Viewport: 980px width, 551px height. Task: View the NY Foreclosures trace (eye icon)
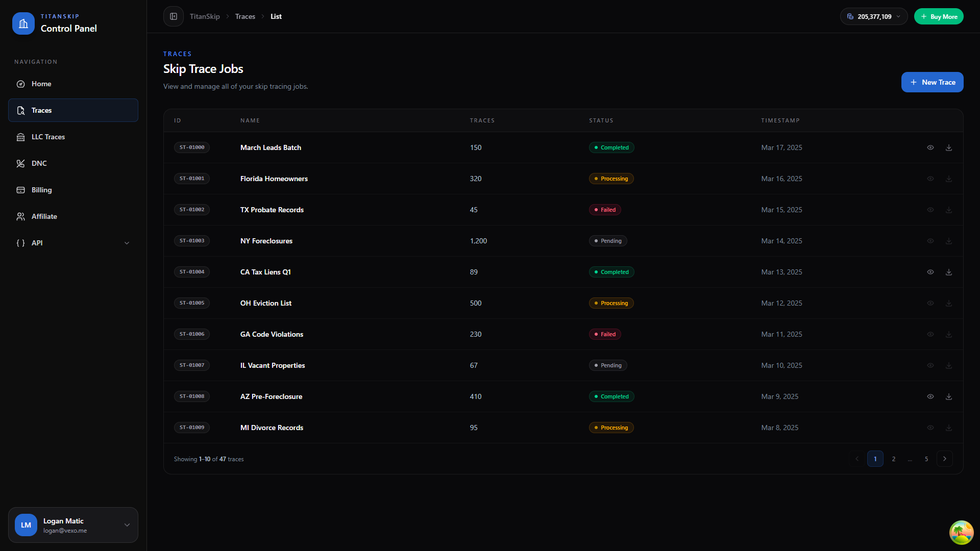[x=930, y=241]
